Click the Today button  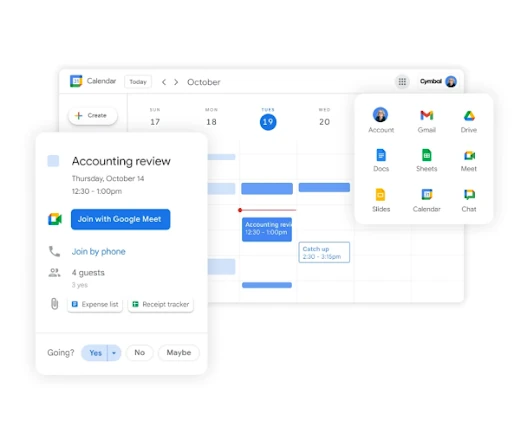138,82
